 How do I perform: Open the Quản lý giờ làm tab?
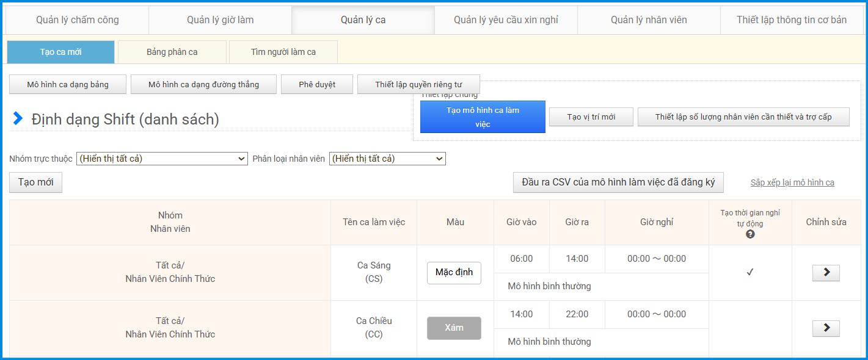[x=221, y=20]
